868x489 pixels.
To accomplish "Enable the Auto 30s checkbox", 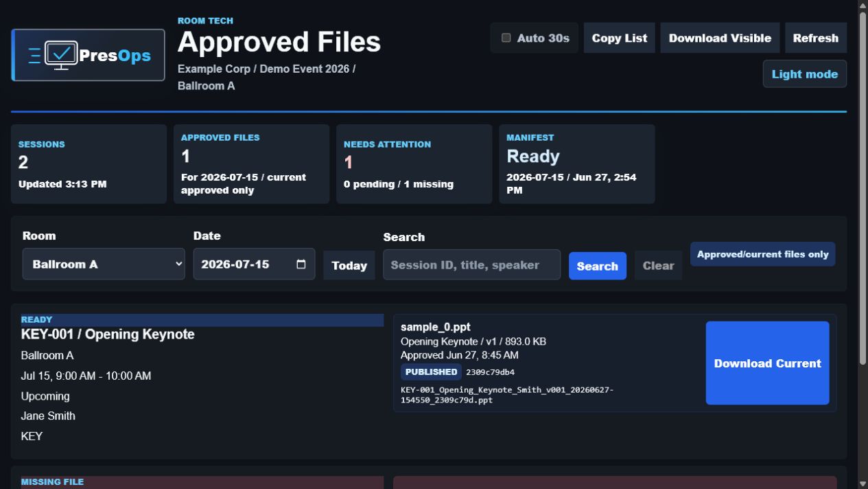I will (x=506, y=38).
